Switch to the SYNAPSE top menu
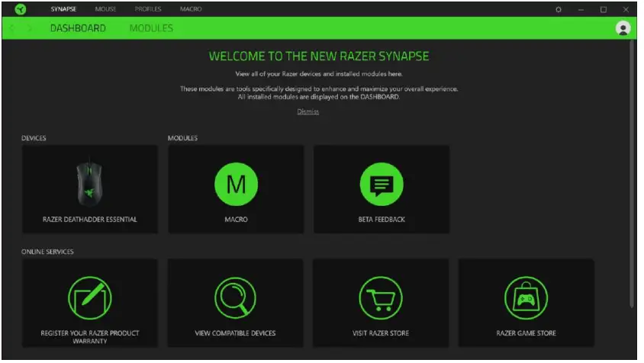Image resolution: width=644 pixels, height=363 pixels. pos(64,9)
